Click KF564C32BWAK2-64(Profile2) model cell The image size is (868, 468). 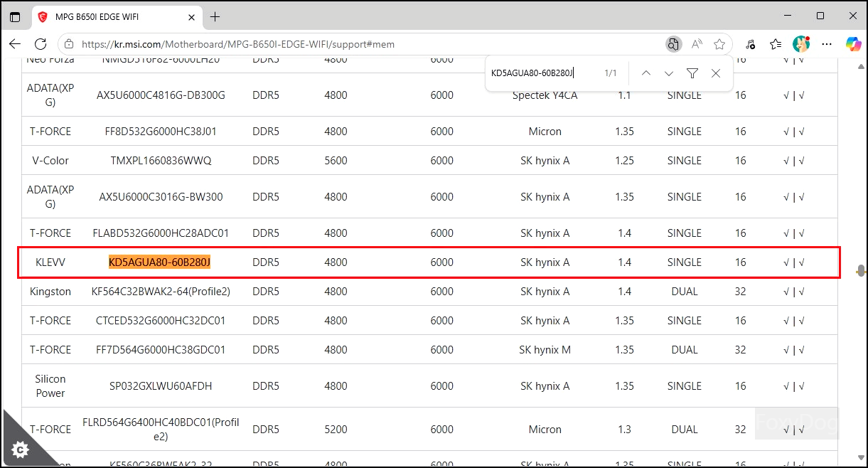pyautogui.click(x=161, y=292)
